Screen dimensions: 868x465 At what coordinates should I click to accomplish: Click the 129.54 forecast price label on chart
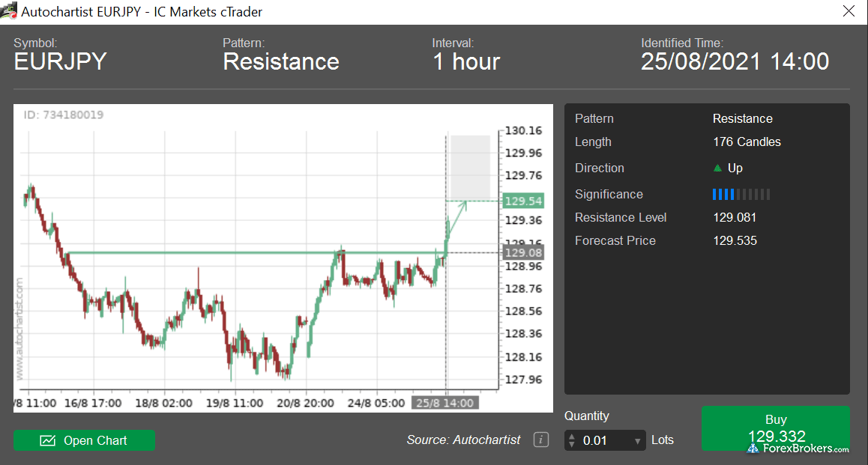pos(523,201)
